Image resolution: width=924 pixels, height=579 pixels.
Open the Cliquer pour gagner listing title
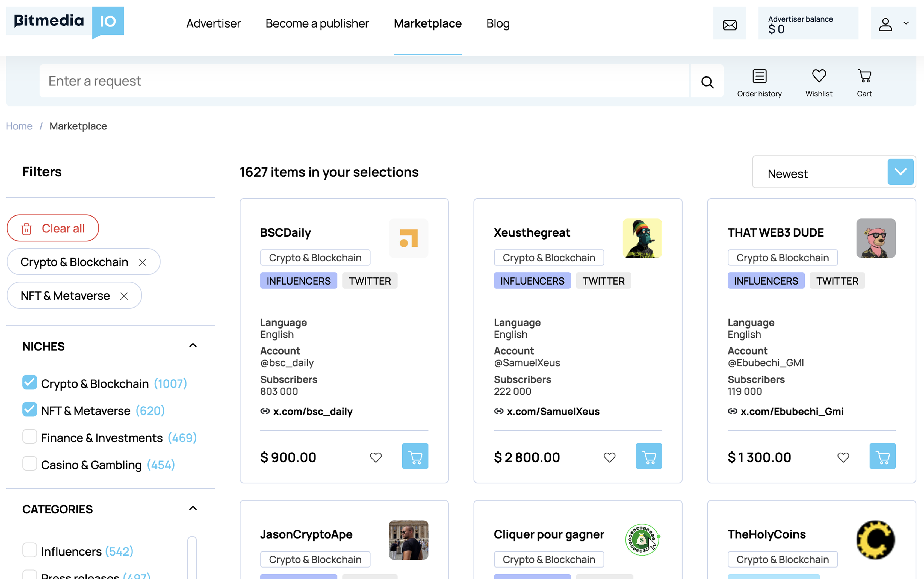click(x=549, y=534)
